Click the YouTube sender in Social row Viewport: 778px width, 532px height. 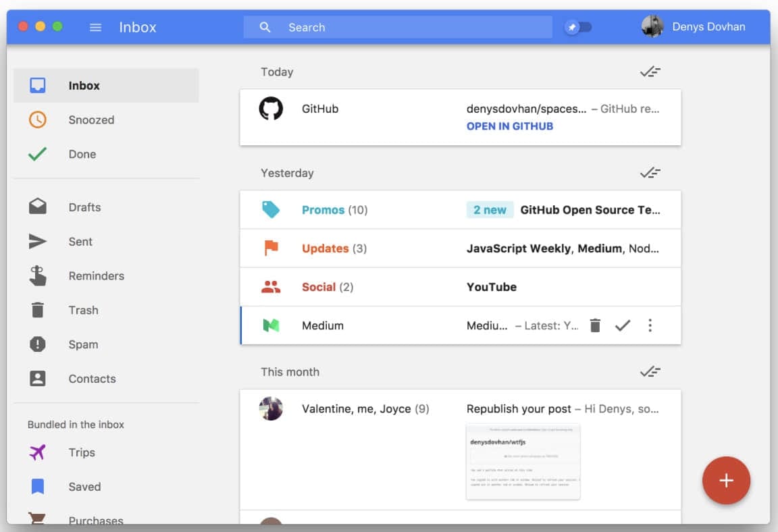coord(491,287)
